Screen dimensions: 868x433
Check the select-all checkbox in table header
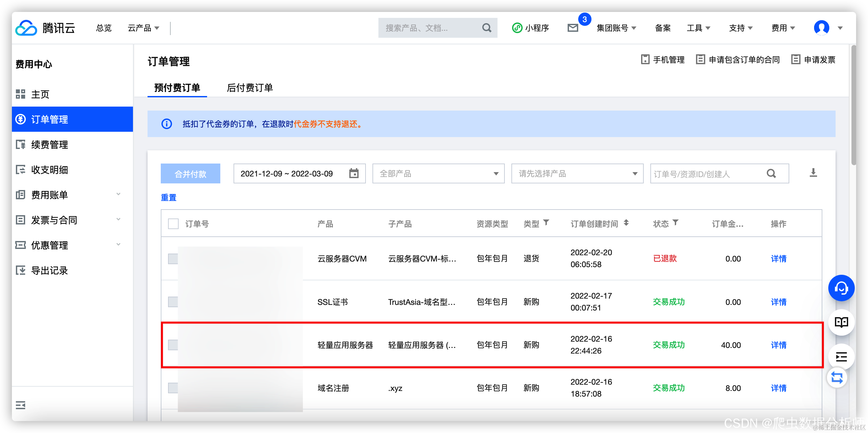tap(173, 223)
